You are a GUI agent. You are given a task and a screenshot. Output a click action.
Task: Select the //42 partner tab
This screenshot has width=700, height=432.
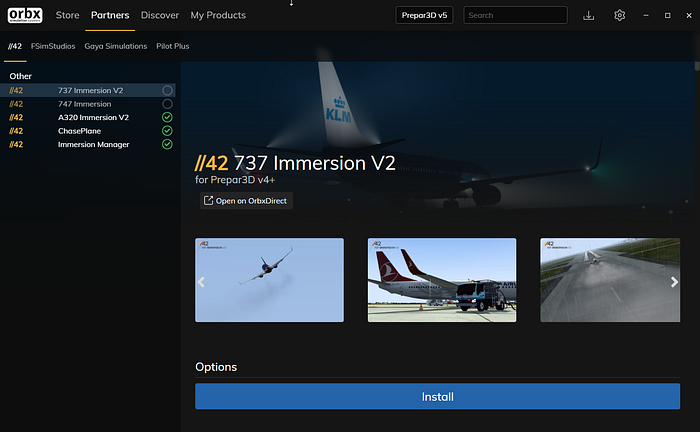click(x=15, y=46)
